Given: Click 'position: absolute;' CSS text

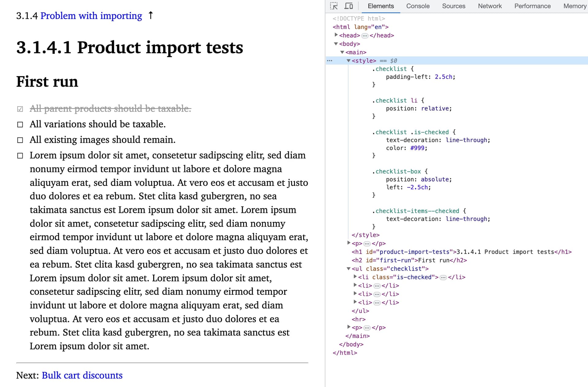Looking at the screenshot, I should pyautogui.click(x=419, y=180).
